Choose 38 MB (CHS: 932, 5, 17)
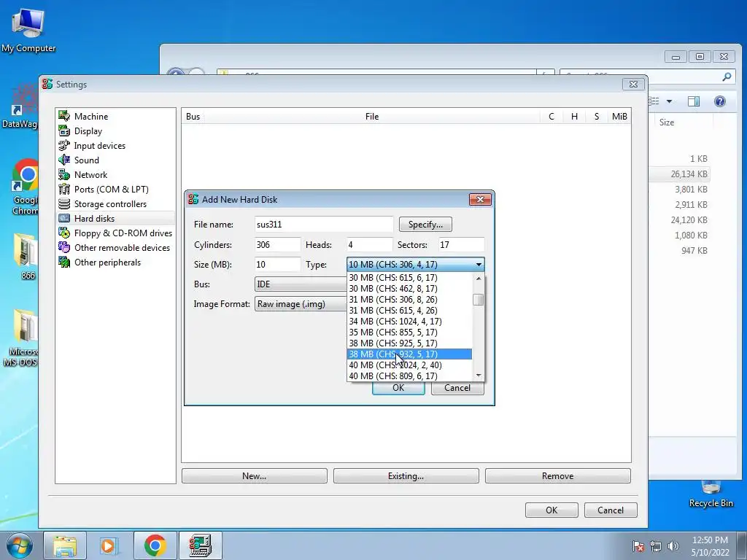747x560 pixels. click(410, 354)
